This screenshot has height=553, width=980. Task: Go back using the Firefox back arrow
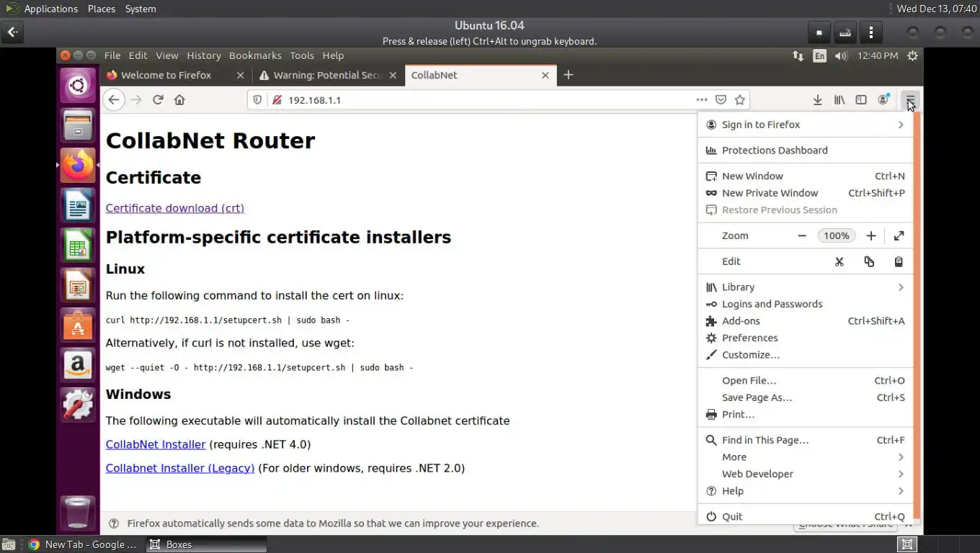point(114,100)
